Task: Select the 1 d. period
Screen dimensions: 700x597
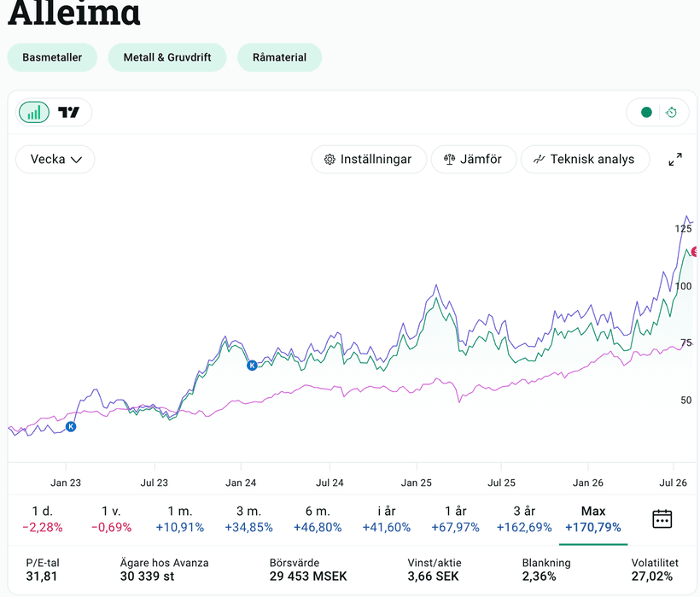Action: (x=43, y=519)
